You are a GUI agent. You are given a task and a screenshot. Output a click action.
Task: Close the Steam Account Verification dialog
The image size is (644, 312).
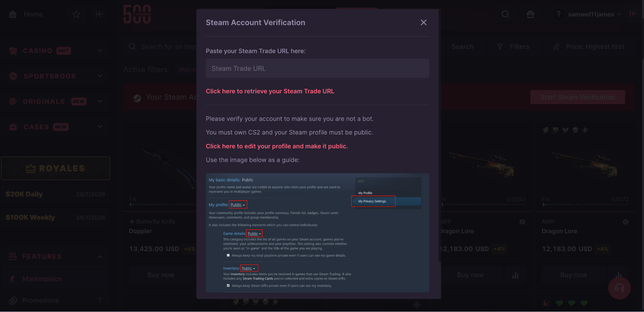click(x=423, y=23)
